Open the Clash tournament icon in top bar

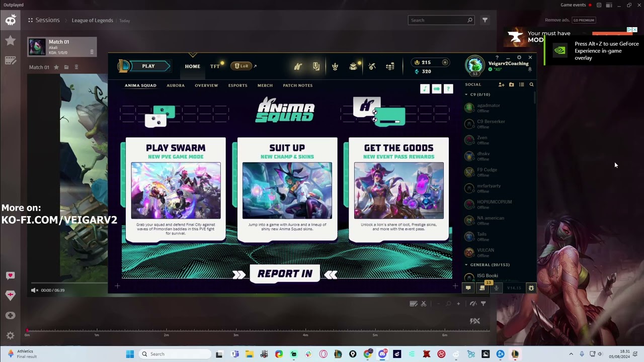point(335,66)
